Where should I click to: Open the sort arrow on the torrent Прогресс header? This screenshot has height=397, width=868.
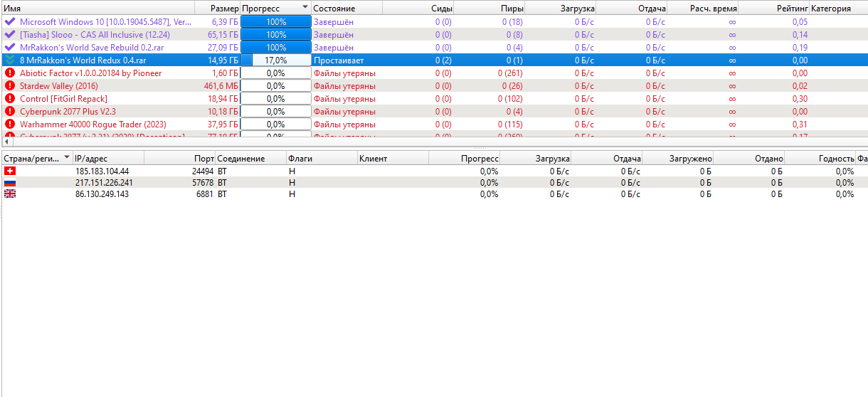pyautogui.click(x=305, y=7)
